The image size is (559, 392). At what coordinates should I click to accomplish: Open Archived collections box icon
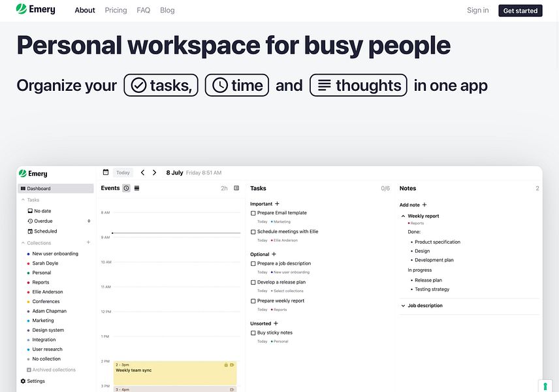click(29, 370)
